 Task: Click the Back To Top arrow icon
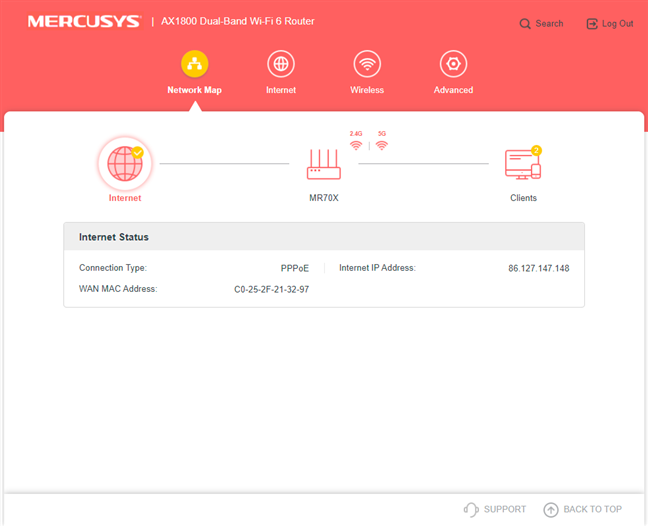coord(550,509)
